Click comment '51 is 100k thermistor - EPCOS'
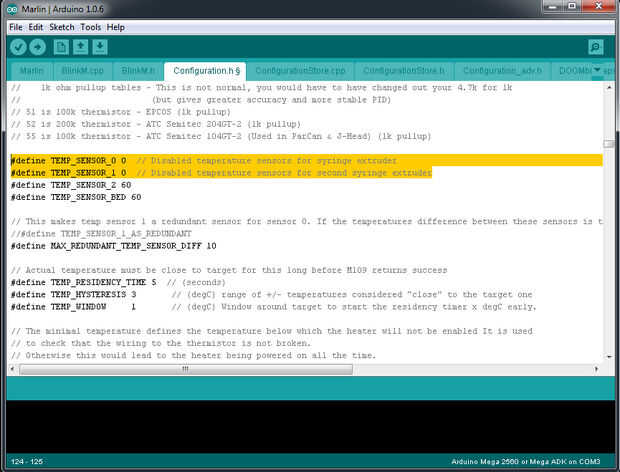The height and width of the screenshot is (472, 620). (x=121, y=112)
